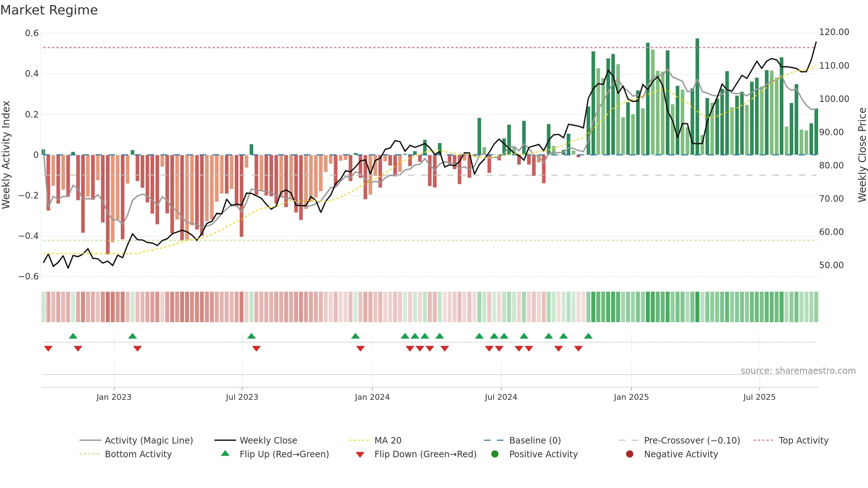Click the 100.00 price axis label
The height and width of the screenshot is (488, 868).
click(834, 99)
